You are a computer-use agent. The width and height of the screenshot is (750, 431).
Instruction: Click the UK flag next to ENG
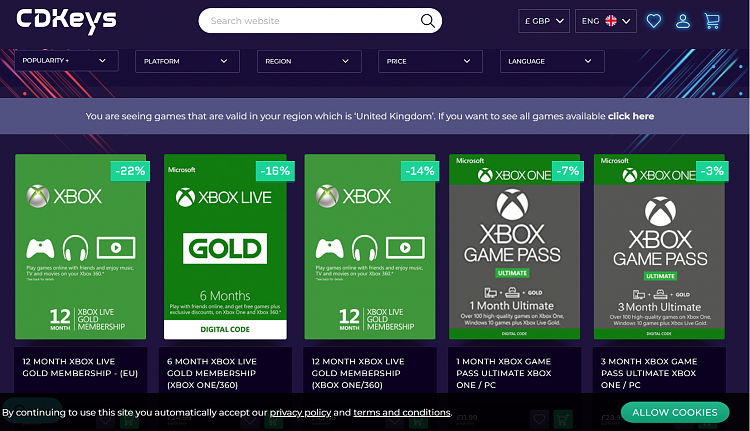(x=611, y=21)
